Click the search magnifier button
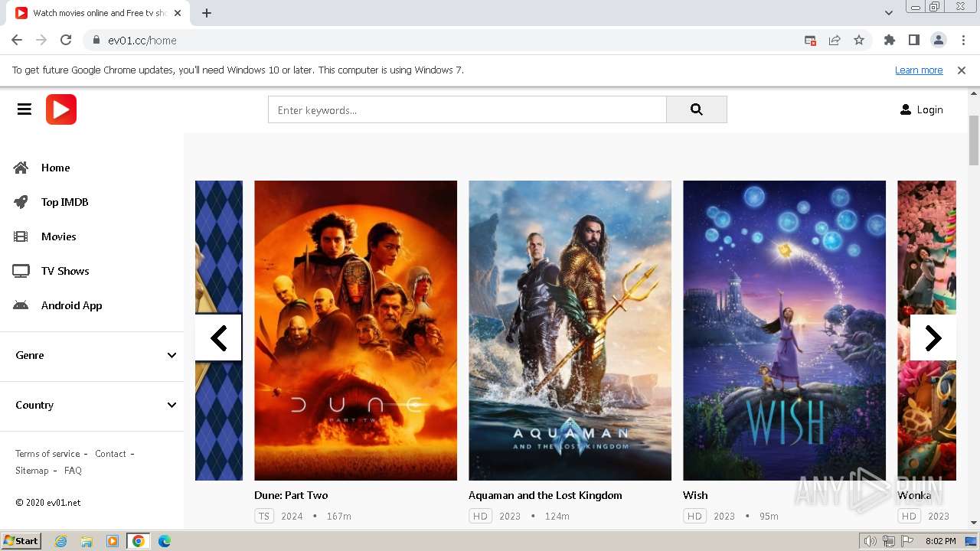 (x=697, y=109)
